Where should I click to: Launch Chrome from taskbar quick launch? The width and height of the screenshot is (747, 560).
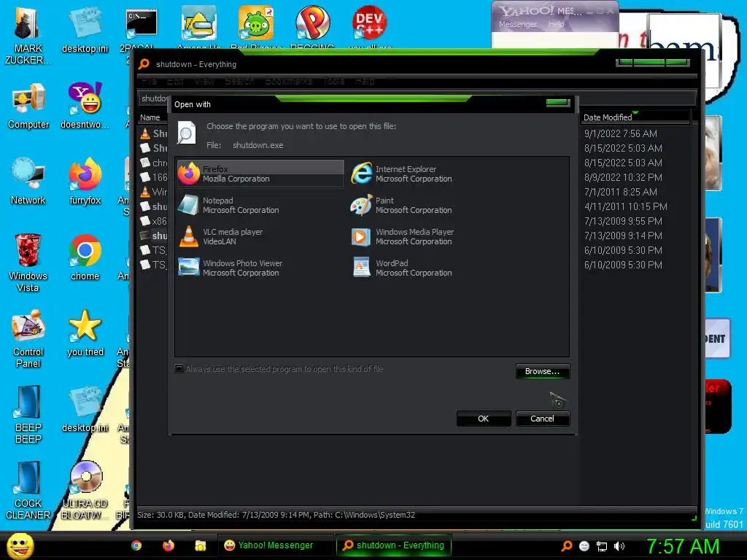(x=136, y=545)
